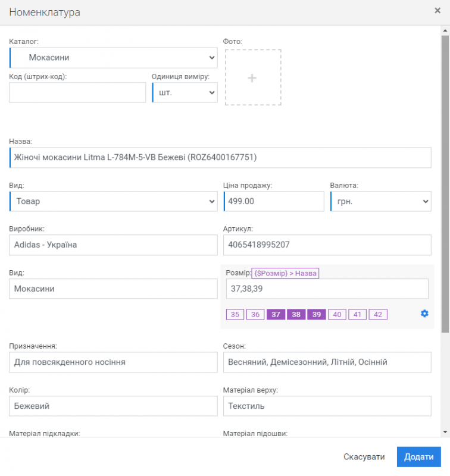
Task: Enable size 40 tag
Action: (x=337, y=315)
